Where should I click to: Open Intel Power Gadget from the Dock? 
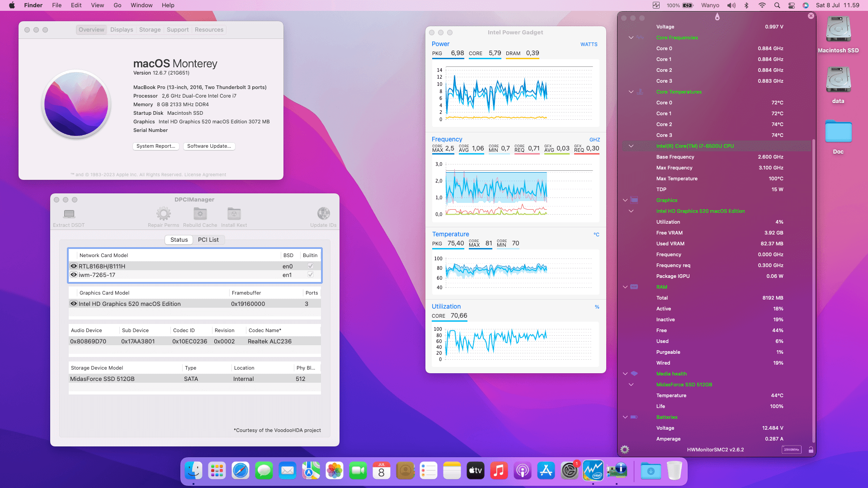[593, 470]
